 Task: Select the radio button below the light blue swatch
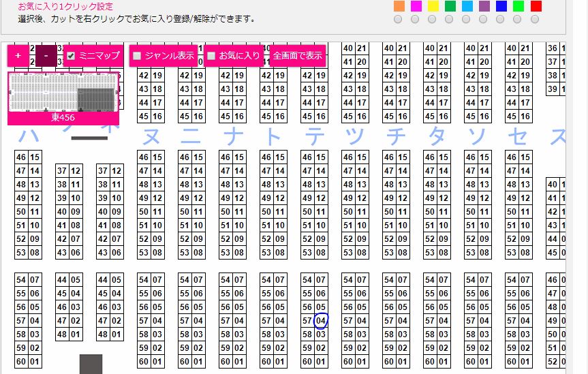click(x=466, y=19)
